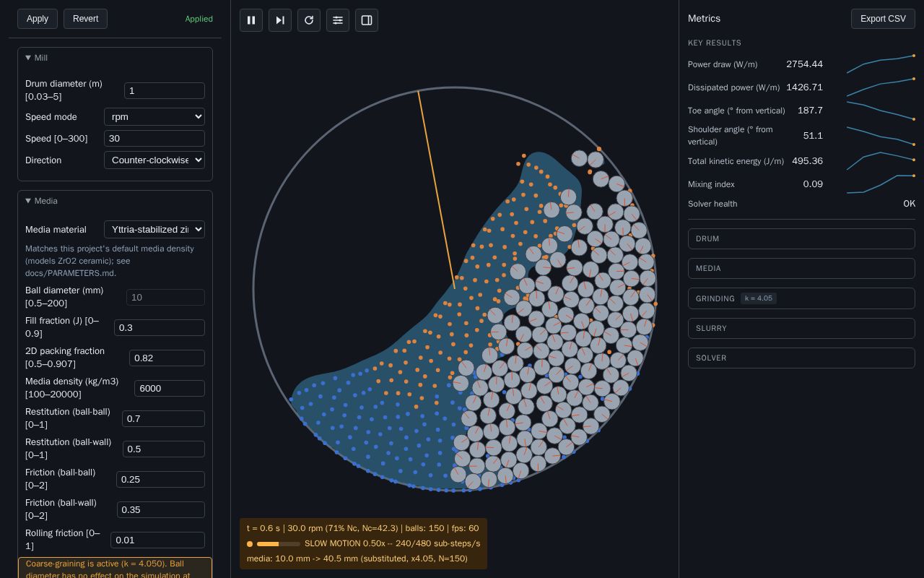Edit the Friction (ball-ball) field

pyautogui.click(x=160, y=479)
